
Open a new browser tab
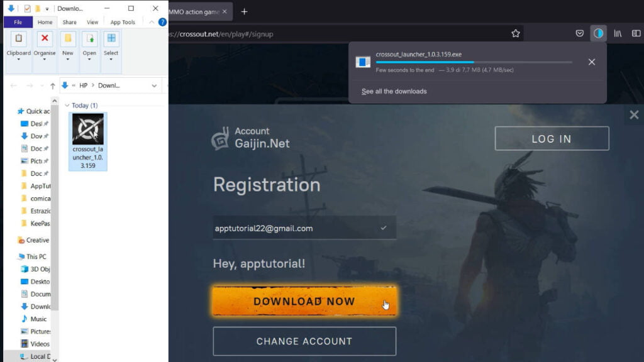pyautogui.click(x=245, y=11)
